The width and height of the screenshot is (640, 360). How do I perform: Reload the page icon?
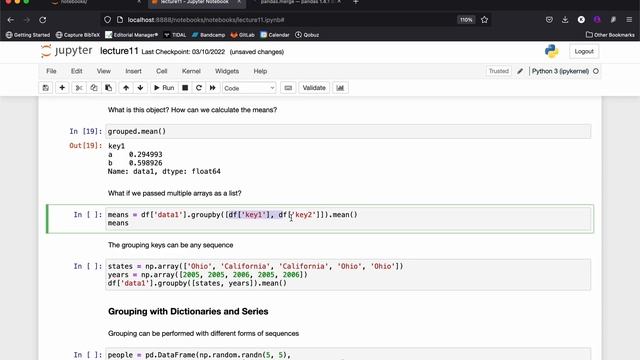pyautogui.click(x=42, y=20)
